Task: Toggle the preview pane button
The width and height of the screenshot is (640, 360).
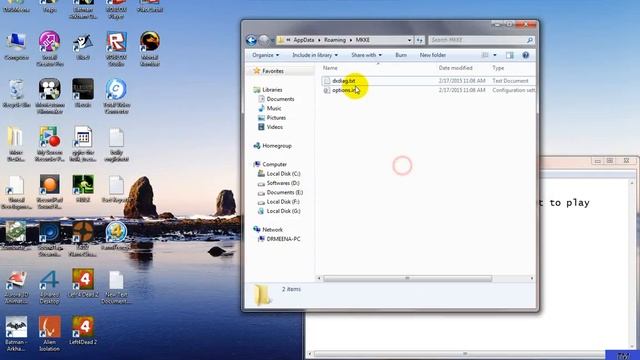Action: pos(510,55)
